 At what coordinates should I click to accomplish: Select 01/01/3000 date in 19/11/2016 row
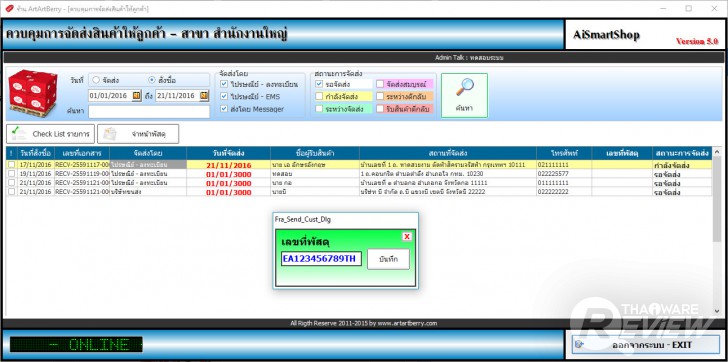coord(228,174)
